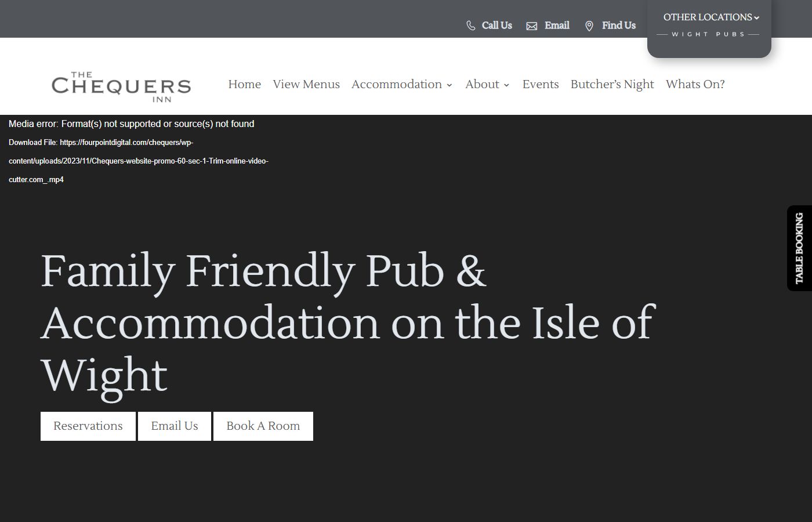Click the Wight Pubs label
This screenshot has width=812, height=522.
coord(708,34)
